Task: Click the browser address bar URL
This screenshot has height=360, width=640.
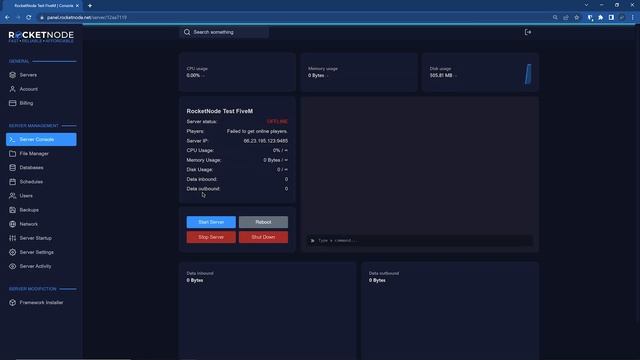Action: pyautogui.click(x=87, y=18)
